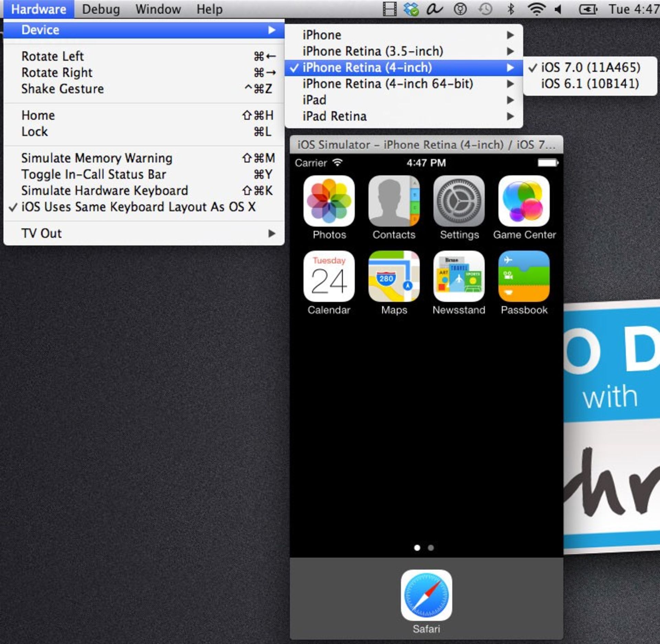The width and height of the screenshot is (660, 644).
Task: Open the Passbook app icon
Action: coord(524,276)
